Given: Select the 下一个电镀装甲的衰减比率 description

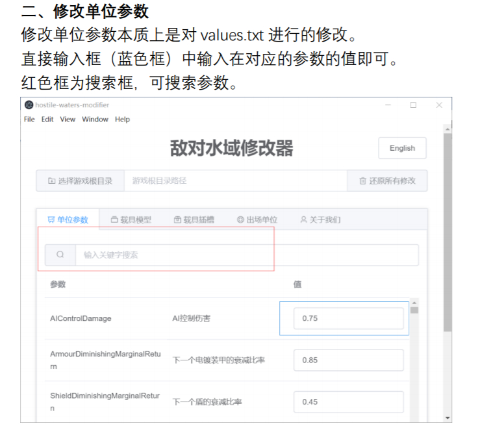Looking at the screenshot, I should tap(219, 360).
